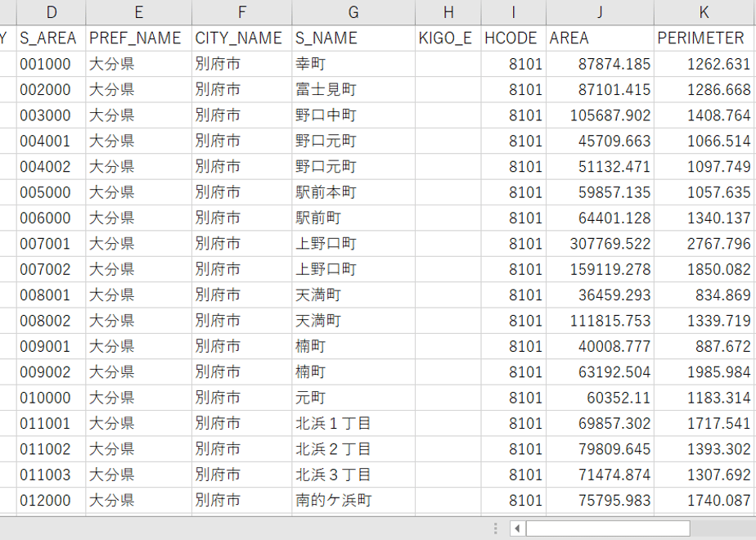756x540 pixels.
Task: Click the S_AREA header cell
Action: tap(51, 38)
